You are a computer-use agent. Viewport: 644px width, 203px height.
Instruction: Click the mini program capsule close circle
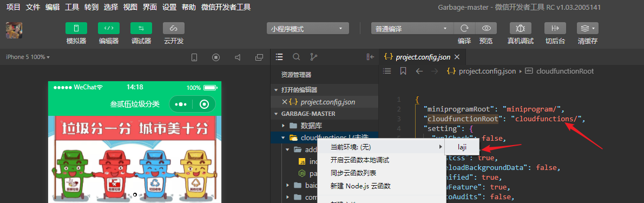pos(204,104)
